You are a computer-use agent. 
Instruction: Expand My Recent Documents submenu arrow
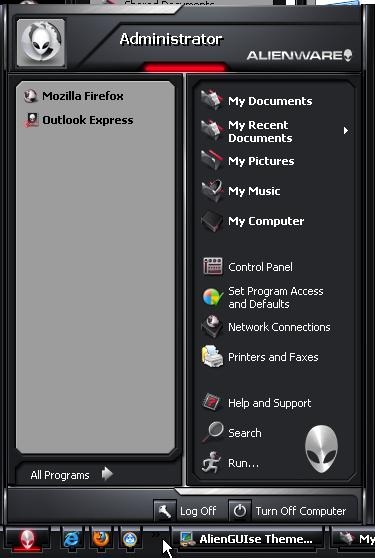[x=346, y=131]
